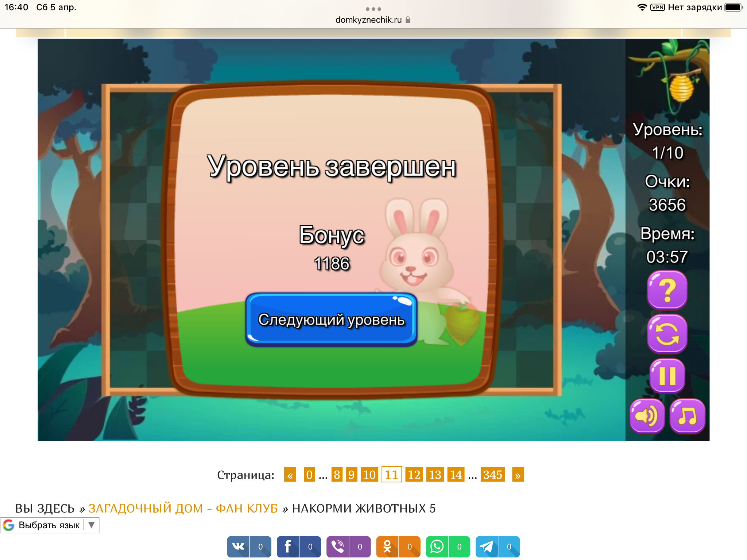Toggle background music with note button
The height and width of the screenshot is (560, 747).
687,416
